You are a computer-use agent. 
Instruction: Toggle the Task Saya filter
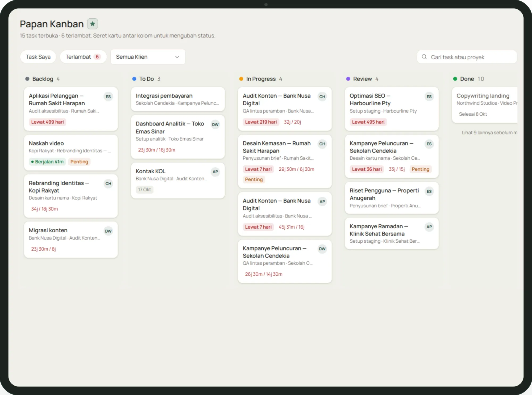38,57
